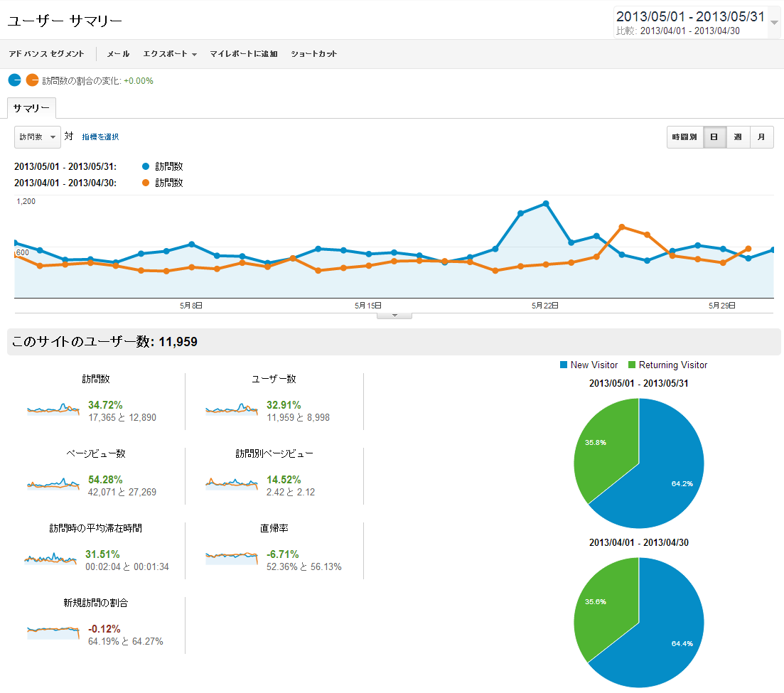Click the orange segment circle icon

32,80
